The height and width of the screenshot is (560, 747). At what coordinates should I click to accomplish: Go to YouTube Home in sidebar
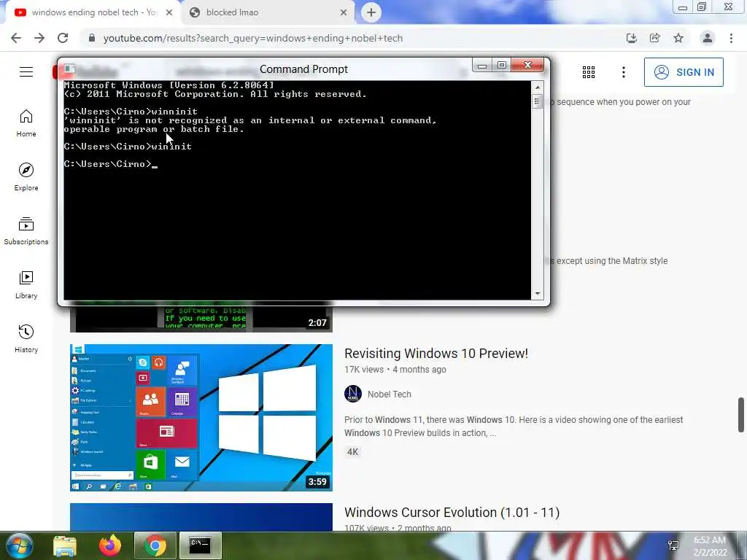pyautogui.click(x=26, y=122)
